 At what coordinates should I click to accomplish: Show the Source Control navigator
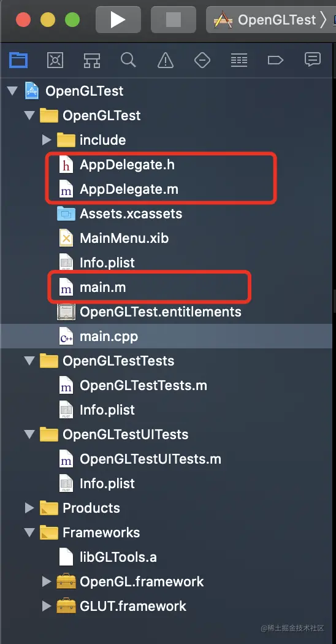[x=55, y=60]
